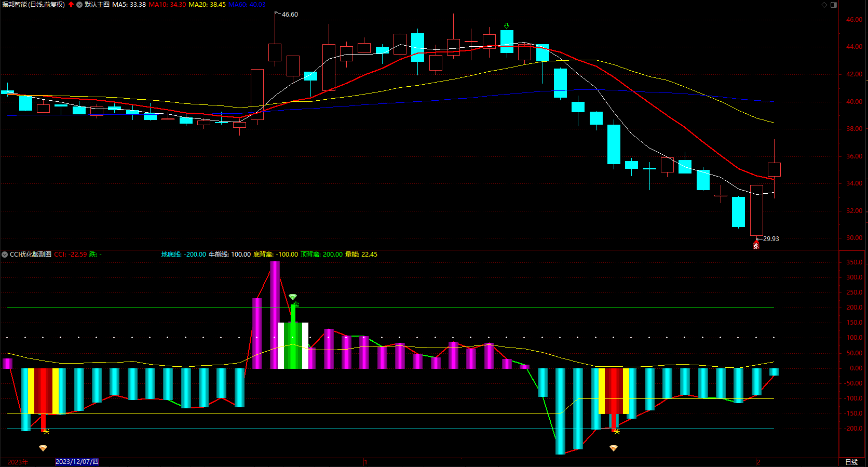Click the CCI: -22.59 value
This screenshot has width=868, height=467.
pos(71,255)
